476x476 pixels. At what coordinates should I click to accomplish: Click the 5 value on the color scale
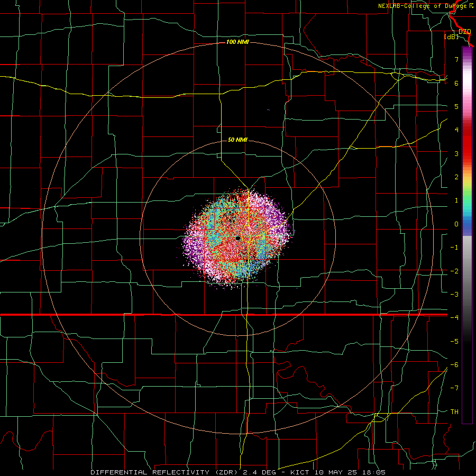click(x=456, y=106)
